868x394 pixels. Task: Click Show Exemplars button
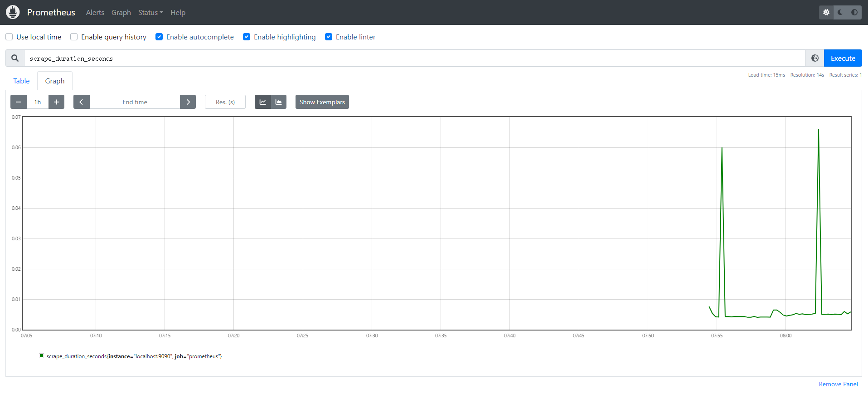pos(322,102)
